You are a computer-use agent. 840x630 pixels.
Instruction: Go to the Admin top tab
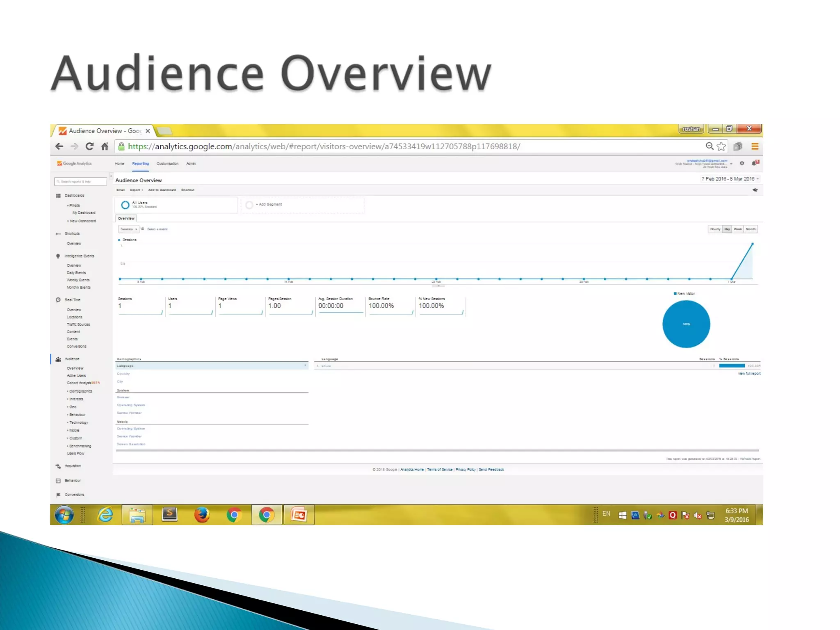click(191, 164)
